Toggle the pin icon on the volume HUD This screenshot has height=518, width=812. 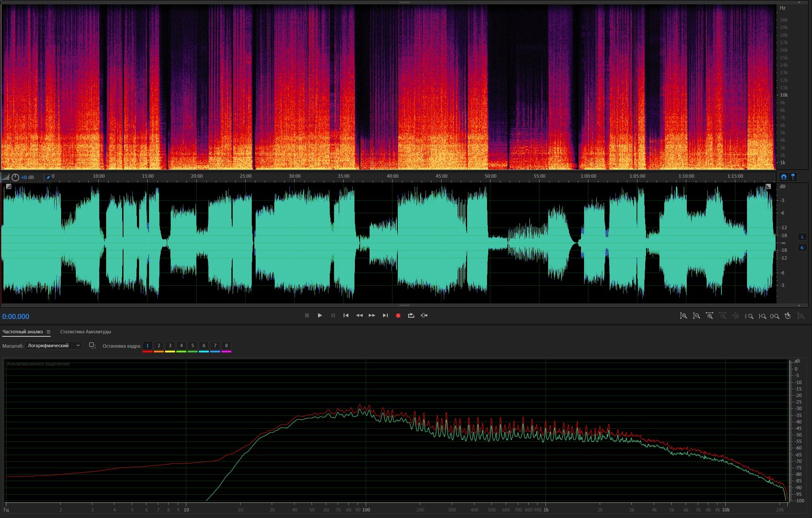point(48,177)
